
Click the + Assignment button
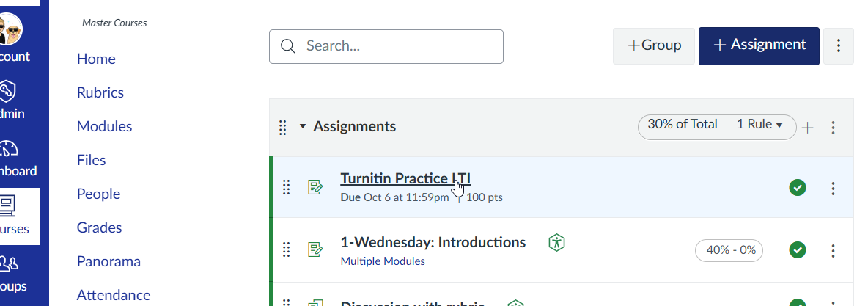(759, 46)
